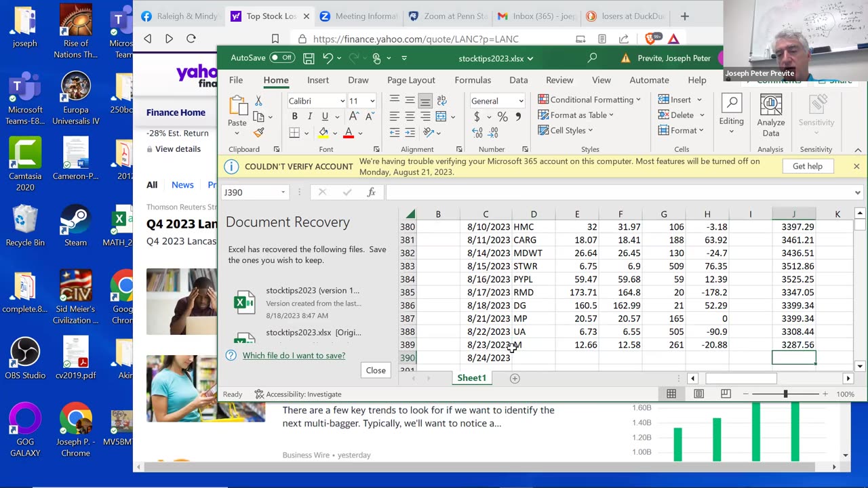868x488 pixels.
Task: Open the Recycle Bin desktop icon
Action: pyautogui.click(x=25, y=226)
